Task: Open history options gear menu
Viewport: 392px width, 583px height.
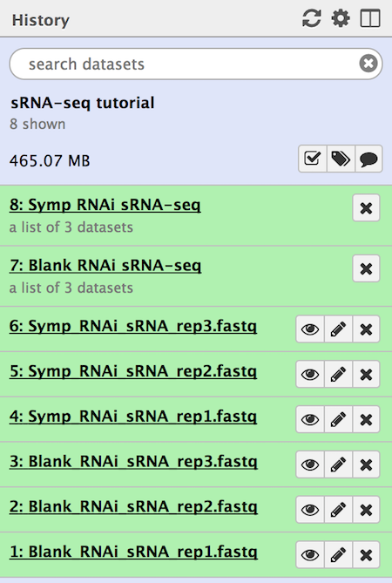Action: (x=341, y=18)
